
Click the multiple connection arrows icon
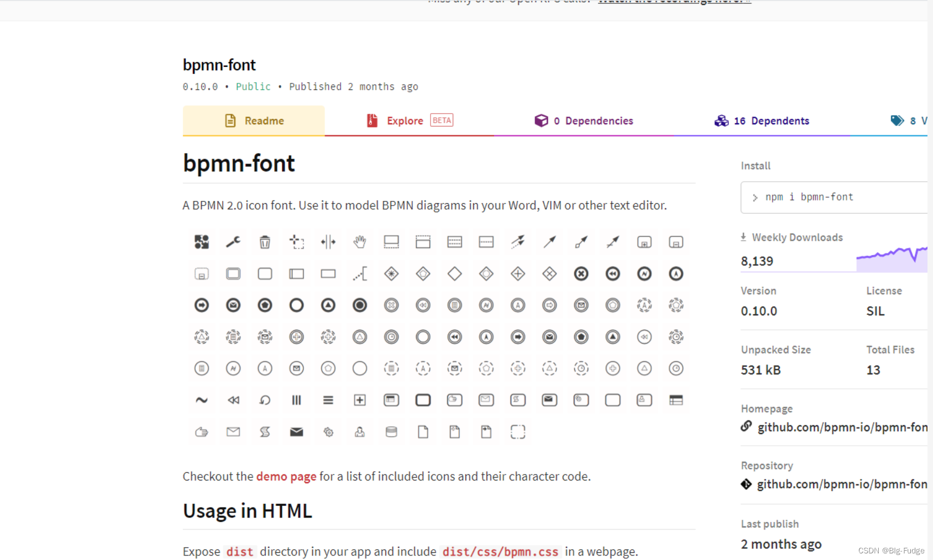point(518,242)
